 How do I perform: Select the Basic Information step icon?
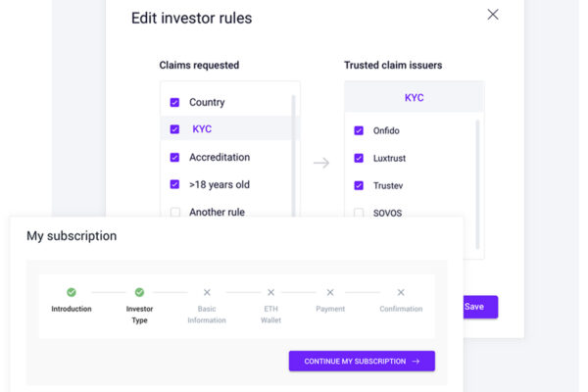pos(207,292)
